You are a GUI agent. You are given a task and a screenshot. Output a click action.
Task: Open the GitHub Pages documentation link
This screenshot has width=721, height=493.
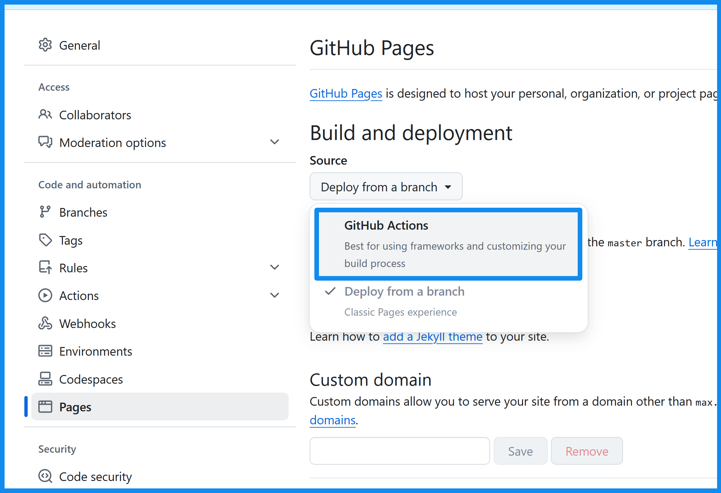point(345,94)
